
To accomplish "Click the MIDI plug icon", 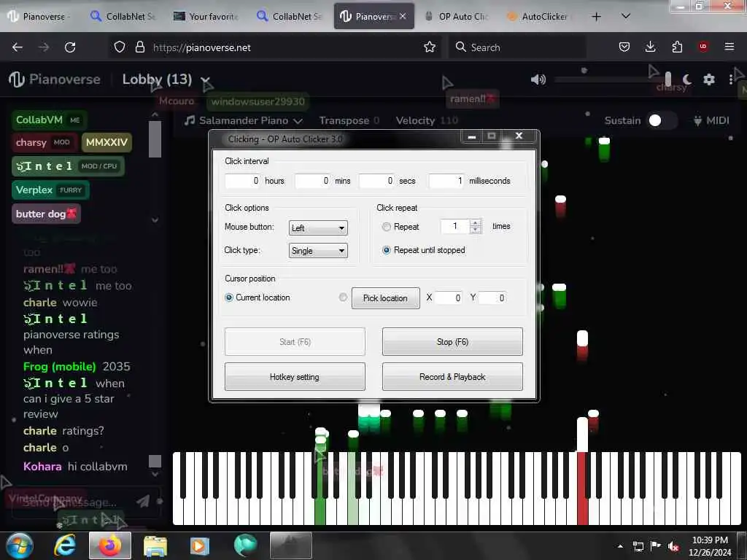I will click(x=697, y=120).
